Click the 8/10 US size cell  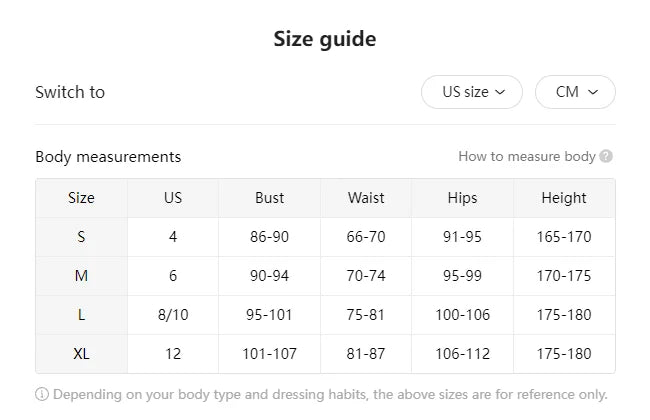click(x=173, y=315)
